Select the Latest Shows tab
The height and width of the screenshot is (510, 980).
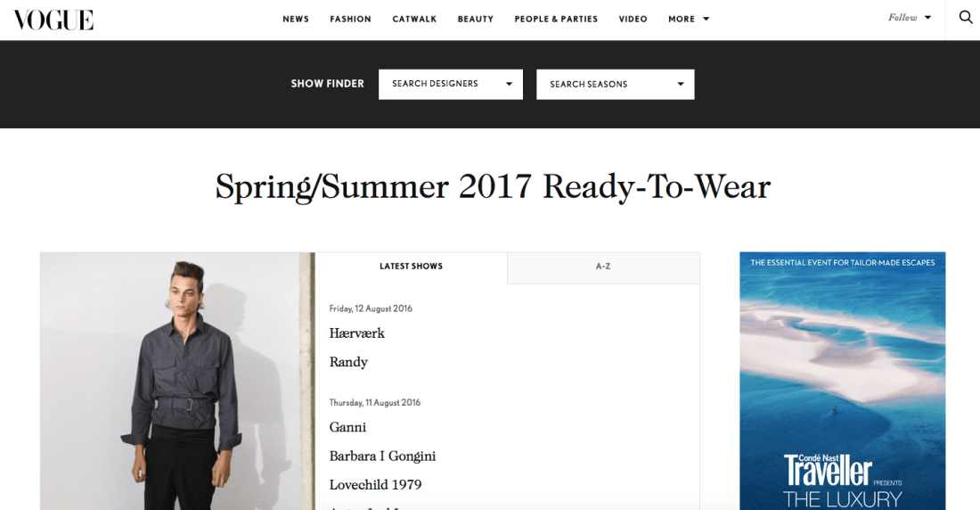(412, 267)
